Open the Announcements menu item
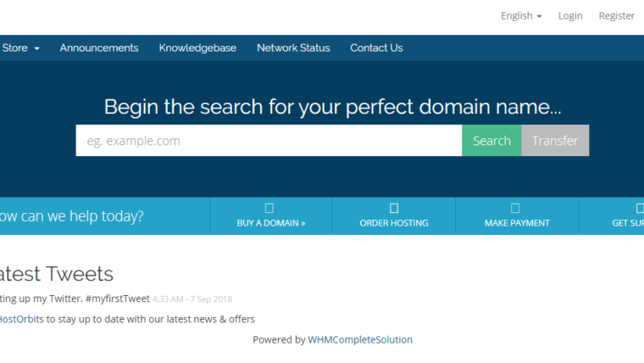Viewport: 644px width, 363px height. tap(99, 48)
